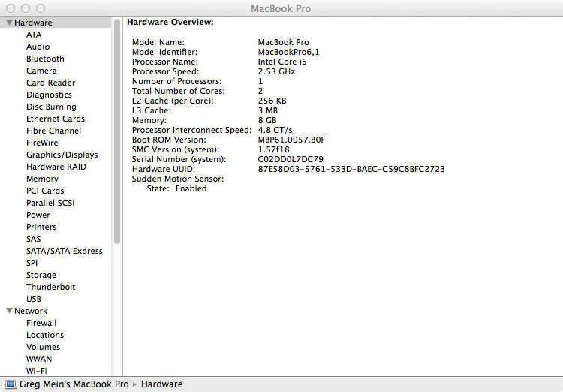563x392 pixels.
Task: Open Fibre Channel entry
Action: pyautogui.click(x=53, y=131)
